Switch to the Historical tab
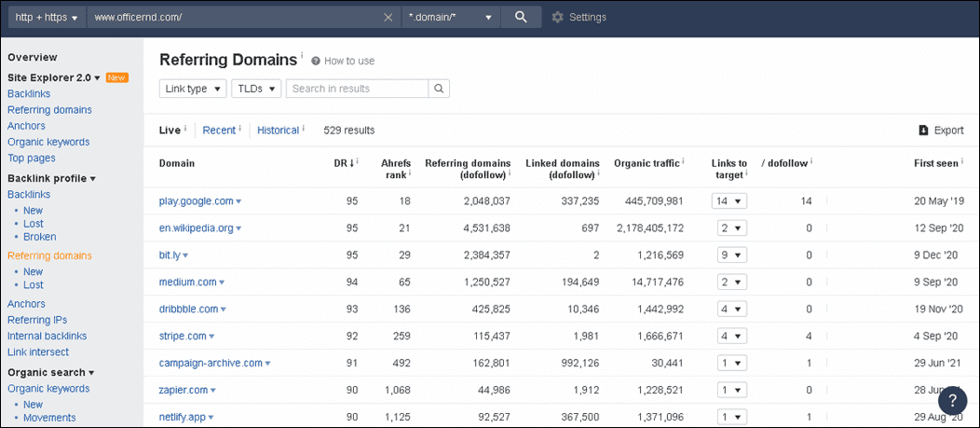Screen dimensions: 980x428 tap(279, 131)
